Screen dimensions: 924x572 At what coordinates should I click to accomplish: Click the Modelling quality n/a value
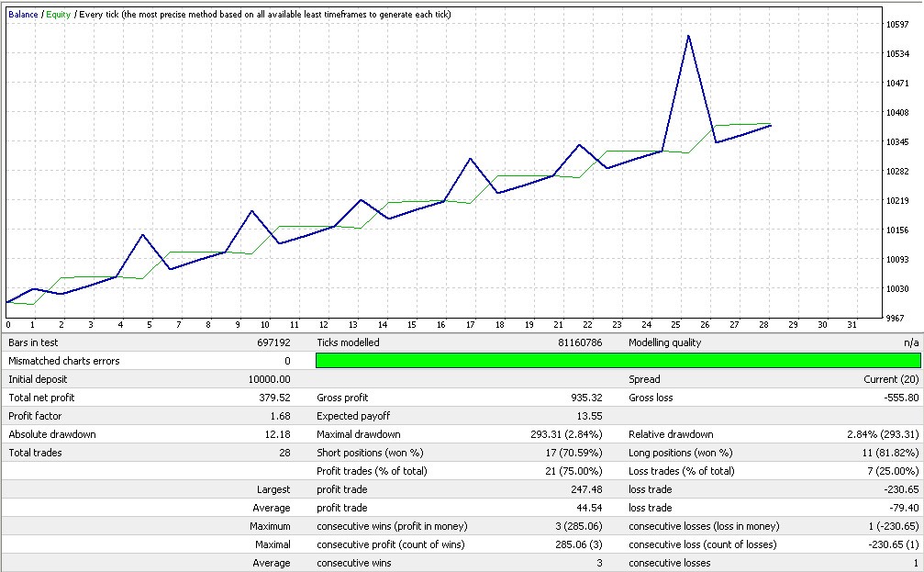pos(911,342)
